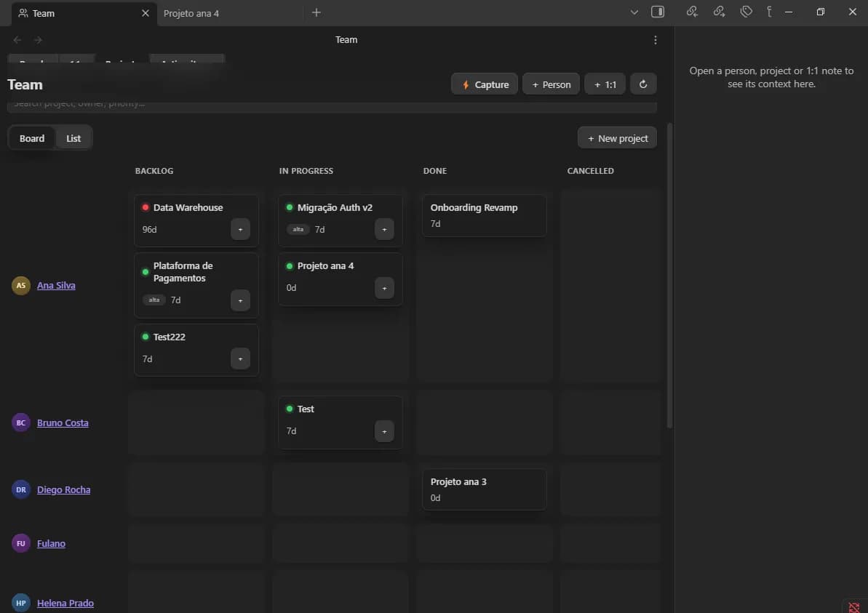Click plus on Plataforma de Pagamentos card
Viewport: 868px width, 613px height.
point(240,300)
